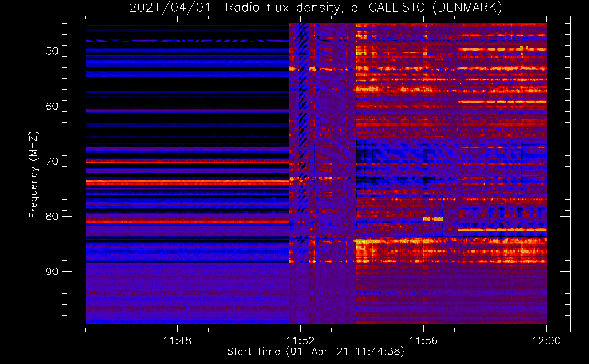Click the orange band near 74 MHz before 11:52
Viewport: 589px width, 364px height.
(187, 182)
